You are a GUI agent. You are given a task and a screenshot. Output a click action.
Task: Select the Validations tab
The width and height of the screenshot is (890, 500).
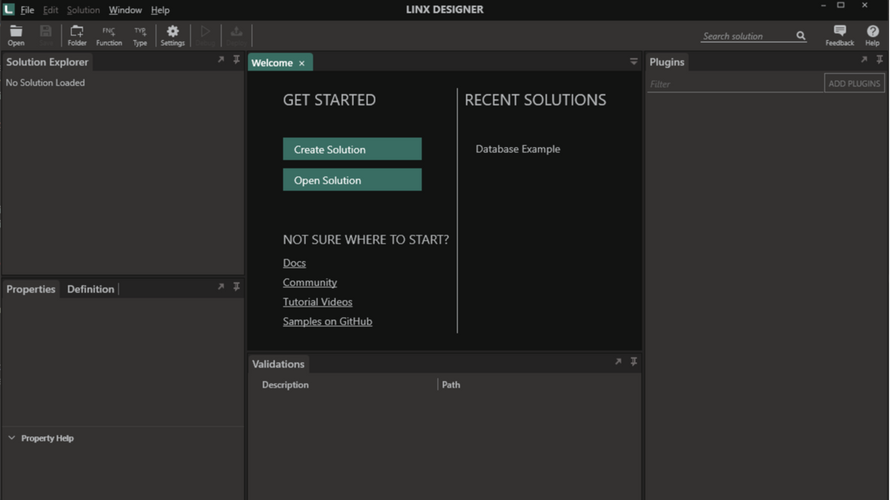278,364
